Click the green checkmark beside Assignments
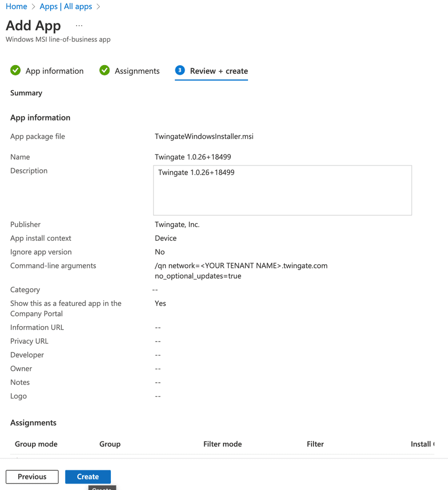The image size is (448, 490). tap(105, 70)
